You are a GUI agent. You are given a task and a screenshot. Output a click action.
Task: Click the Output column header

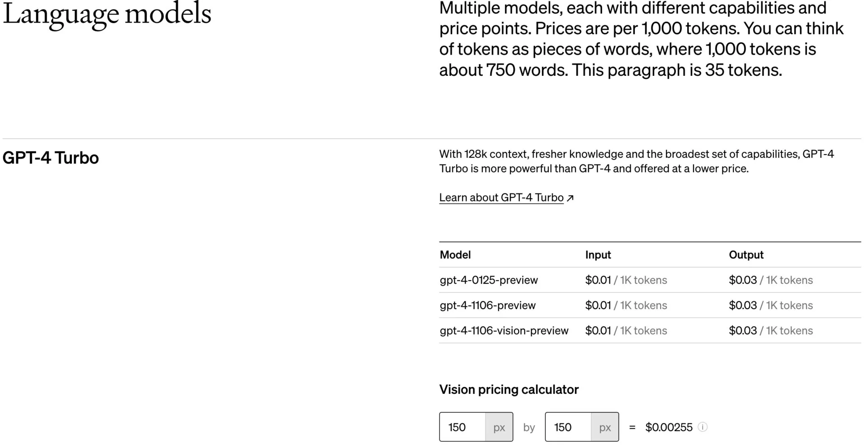point(746,255)
